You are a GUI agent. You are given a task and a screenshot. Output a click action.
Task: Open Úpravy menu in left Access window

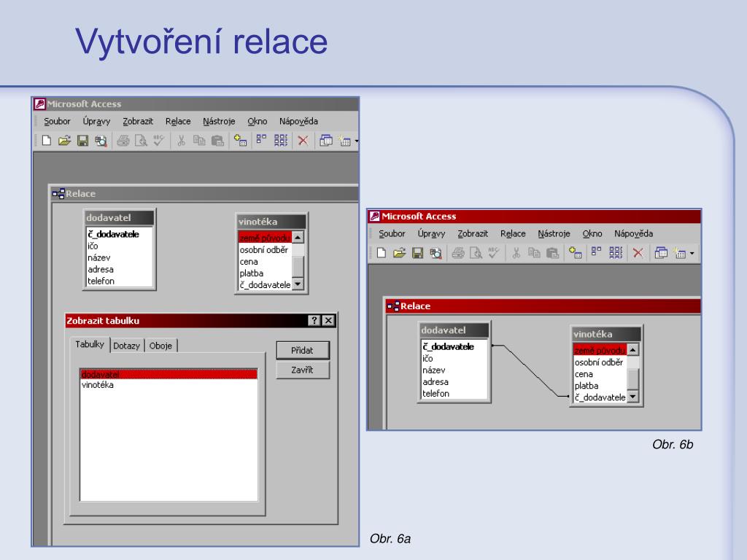[x=96, y=121]
